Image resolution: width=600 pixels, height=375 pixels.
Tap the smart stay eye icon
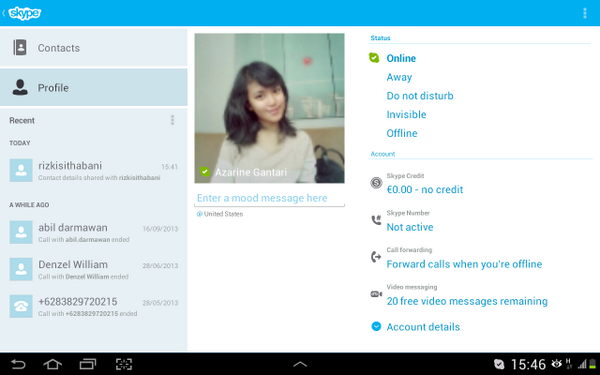pos(556,364)
